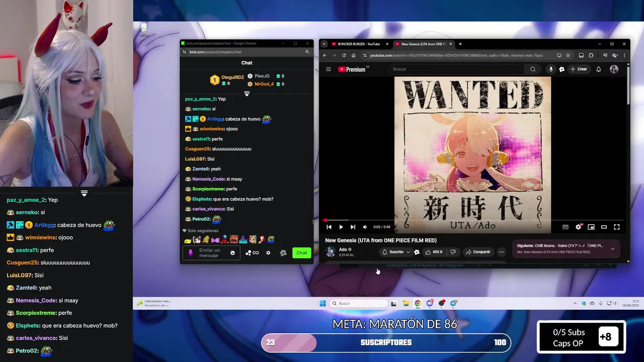The image size is (644, 362).
Task: Open Kick chat settings gear
Action: pyautogui.click(x=268, y=253)
